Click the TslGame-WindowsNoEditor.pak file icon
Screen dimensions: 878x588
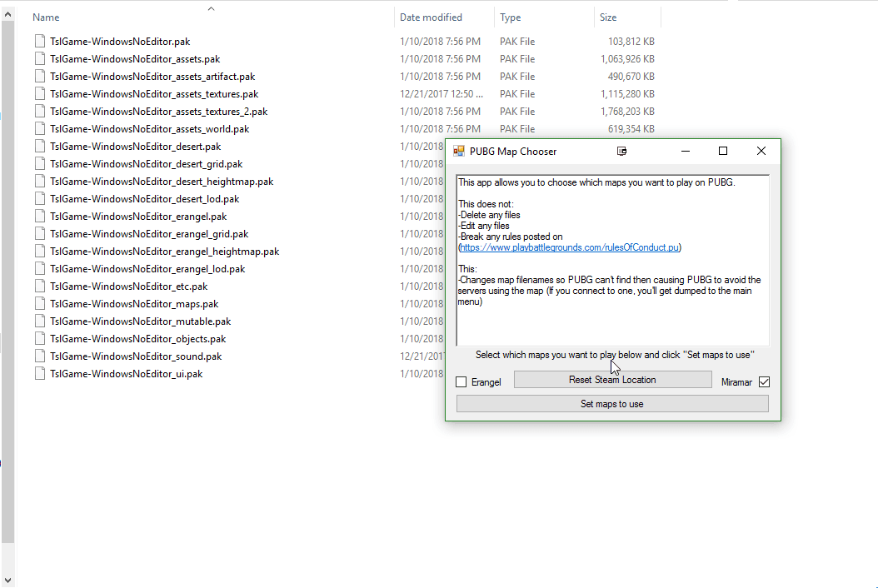(40, 41)
